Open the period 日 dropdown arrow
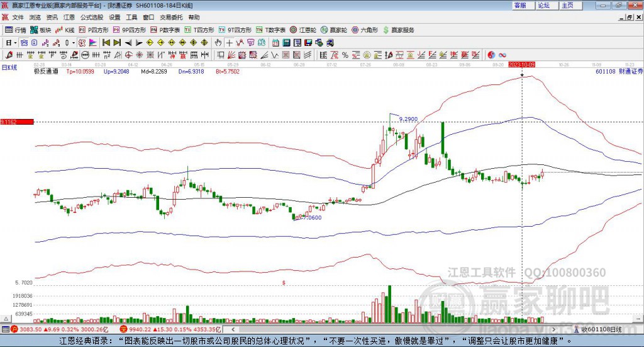The width and height of the screenshot is (644, 347). 15,43
